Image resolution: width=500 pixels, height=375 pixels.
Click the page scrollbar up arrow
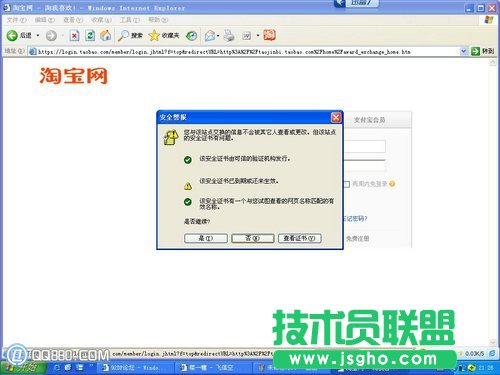pyautogui.click(x=493, y=63)
